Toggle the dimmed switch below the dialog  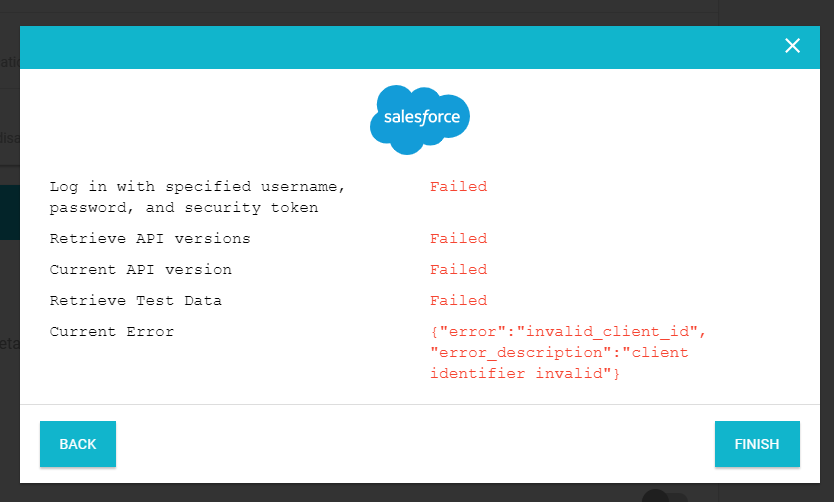tap(664, 496)
